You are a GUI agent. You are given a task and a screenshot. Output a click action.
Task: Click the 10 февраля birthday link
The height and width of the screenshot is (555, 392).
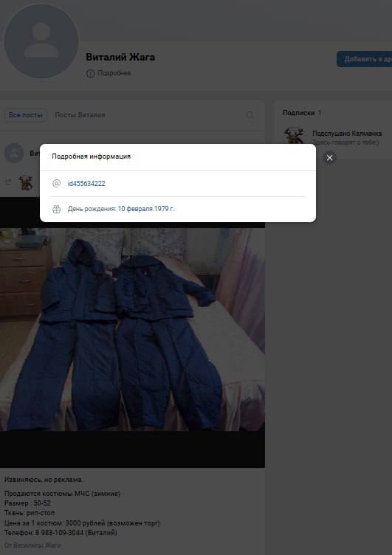[135, 209]
